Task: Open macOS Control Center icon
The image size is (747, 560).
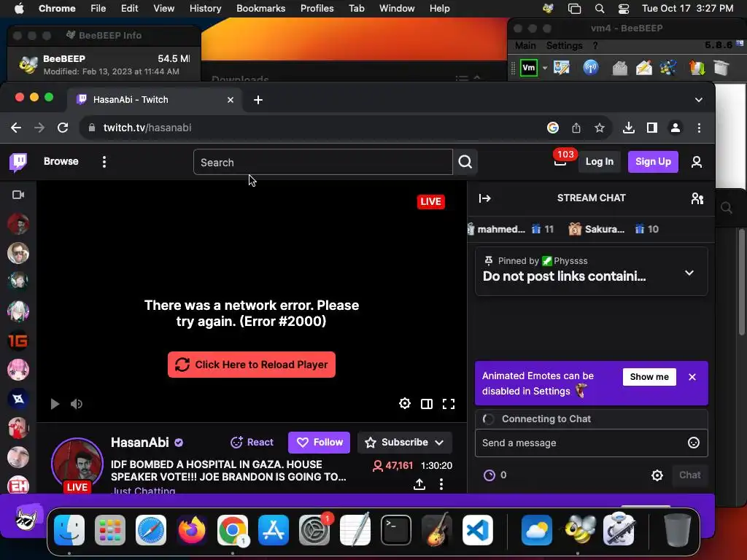Action: (623, 9)
